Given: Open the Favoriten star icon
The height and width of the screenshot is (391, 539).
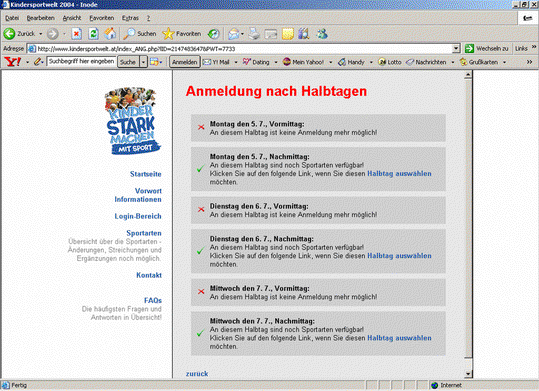Looking at the screenshot, I should coord(182,34).
